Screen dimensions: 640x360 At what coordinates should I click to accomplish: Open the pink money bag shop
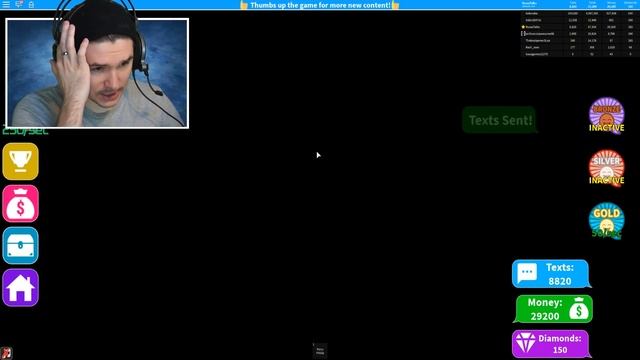click(20, 204)
